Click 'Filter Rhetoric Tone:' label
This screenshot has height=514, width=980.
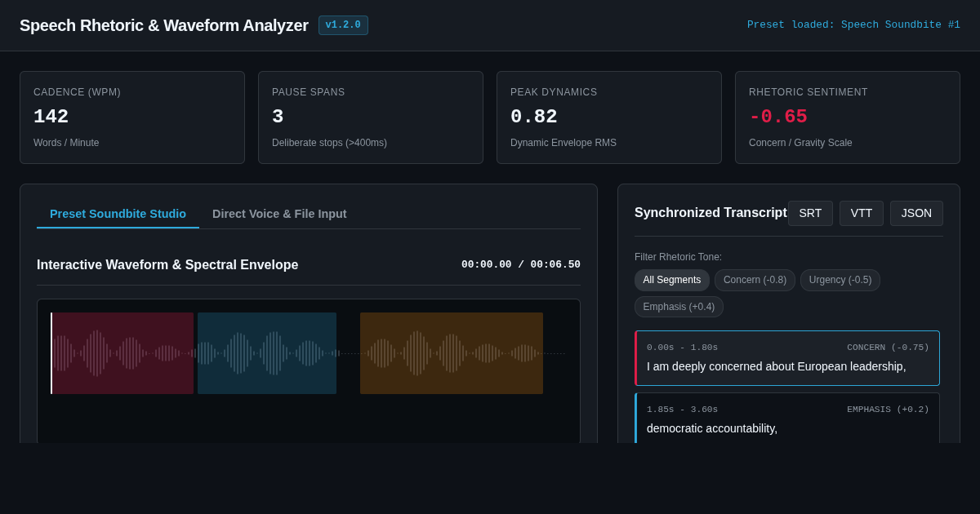678,257
